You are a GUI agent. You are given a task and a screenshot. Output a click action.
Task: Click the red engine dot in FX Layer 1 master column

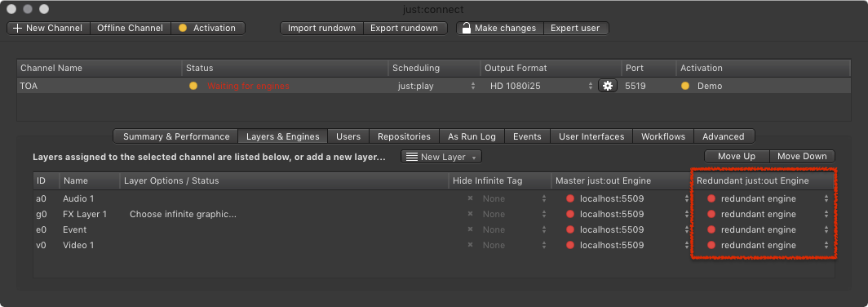[570, 214]
